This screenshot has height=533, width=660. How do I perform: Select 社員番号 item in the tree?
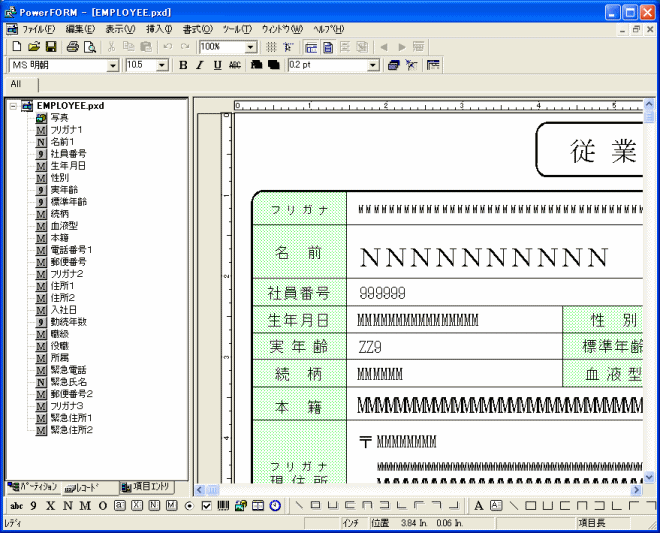click(x=68, y=154)
